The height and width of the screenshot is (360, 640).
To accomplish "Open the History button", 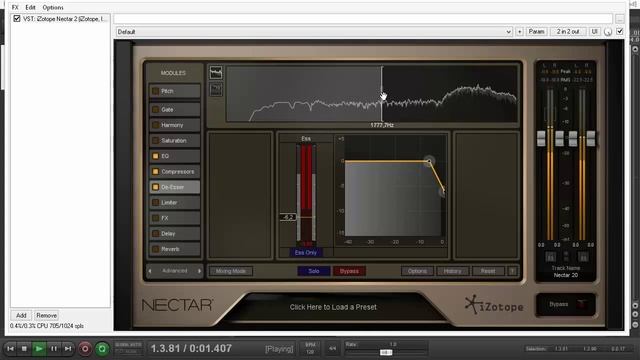I will (452, 271).
